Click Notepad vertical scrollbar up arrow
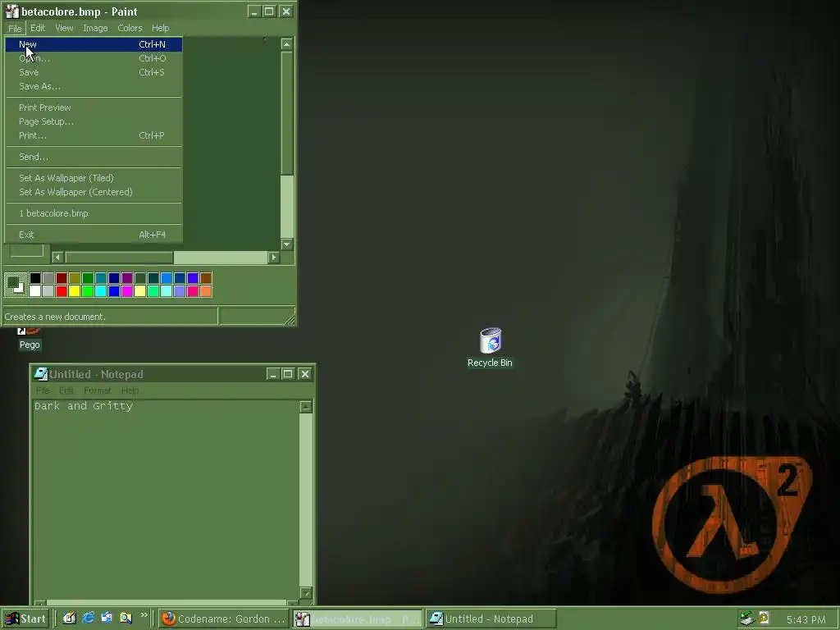Image resolution: width=840 pixels, height=630 pixels. [306, 407]
